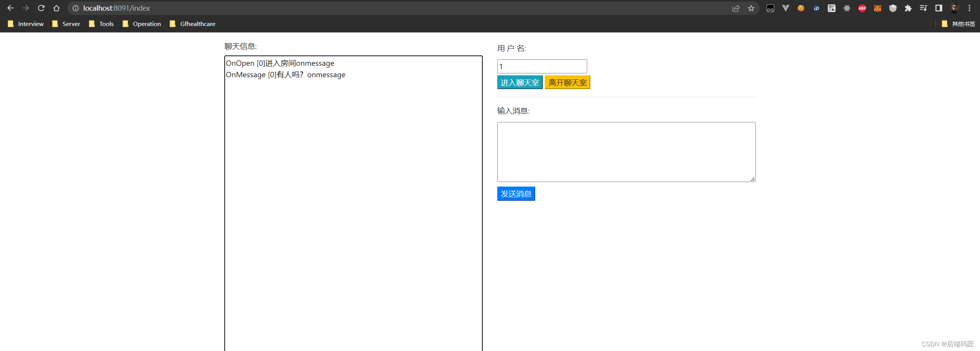980x351 pixels.
Task: Open the gray egg-shaped extension
Action: (893, 8)
